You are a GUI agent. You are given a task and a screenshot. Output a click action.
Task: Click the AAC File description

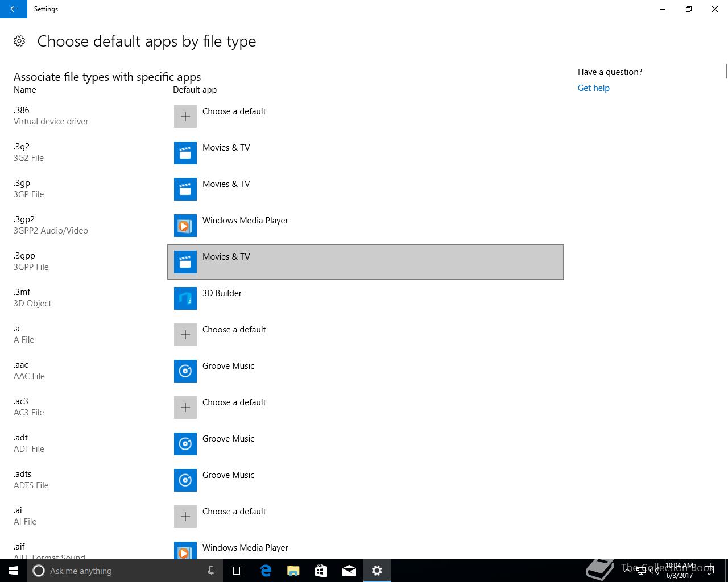[x=29, y=376]
